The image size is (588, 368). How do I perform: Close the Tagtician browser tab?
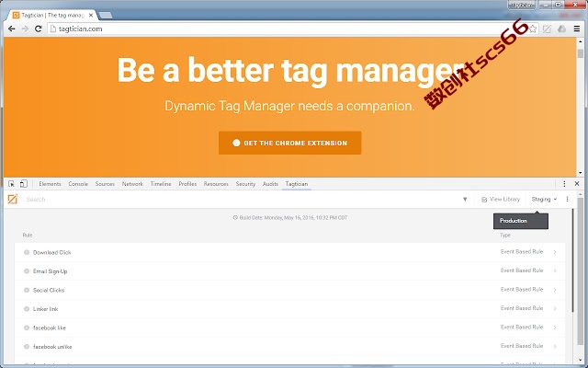[91, 16]
